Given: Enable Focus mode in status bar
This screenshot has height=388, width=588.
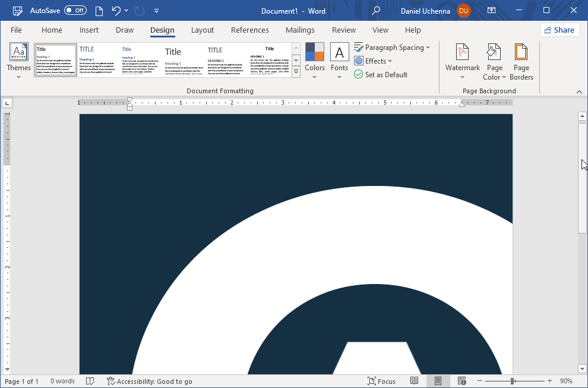Looking at the screenshot, I should pyautogui.click(x=382, y=381).
